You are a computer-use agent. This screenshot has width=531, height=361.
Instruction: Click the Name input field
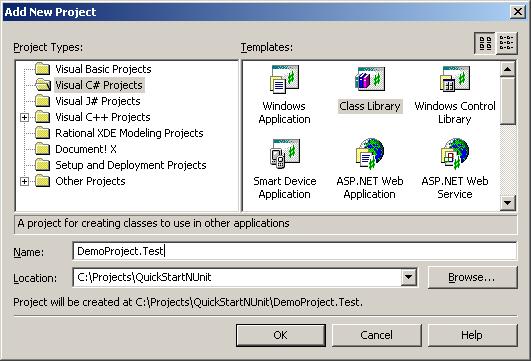(x=295, y=251)
